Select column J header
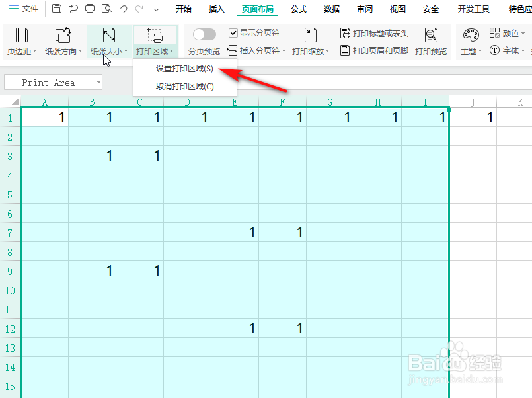Viewport: 532px width, 398px height. click(473, 102)
